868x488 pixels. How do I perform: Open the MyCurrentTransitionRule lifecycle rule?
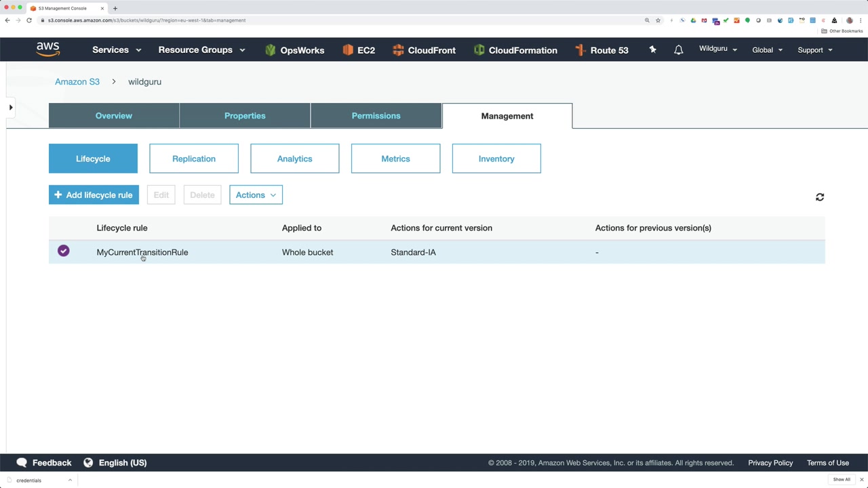(142, 252)
